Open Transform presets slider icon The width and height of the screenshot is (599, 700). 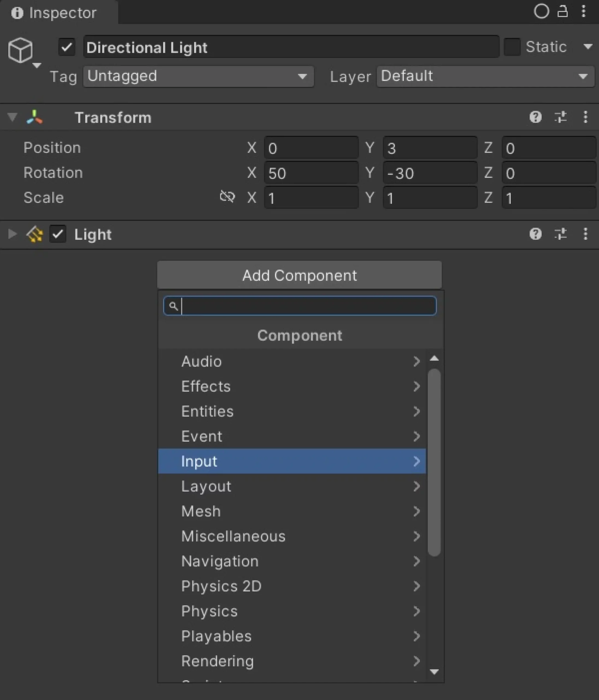pos(560,117)
